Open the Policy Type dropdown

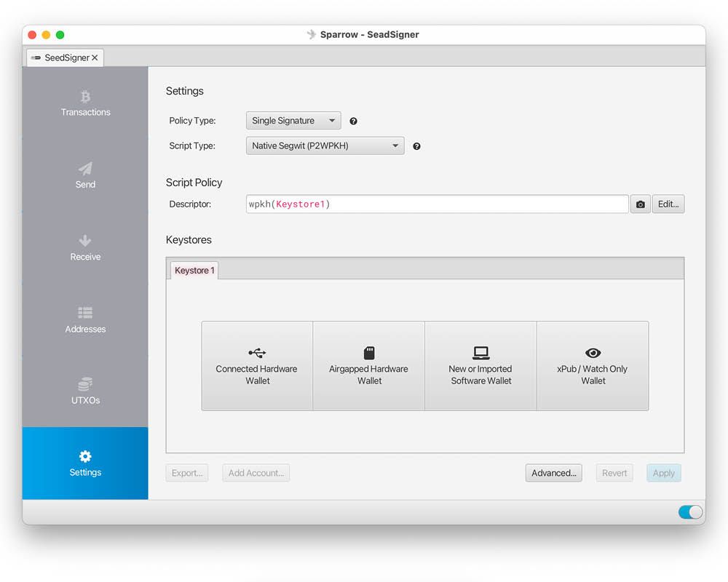coord(293,121)
